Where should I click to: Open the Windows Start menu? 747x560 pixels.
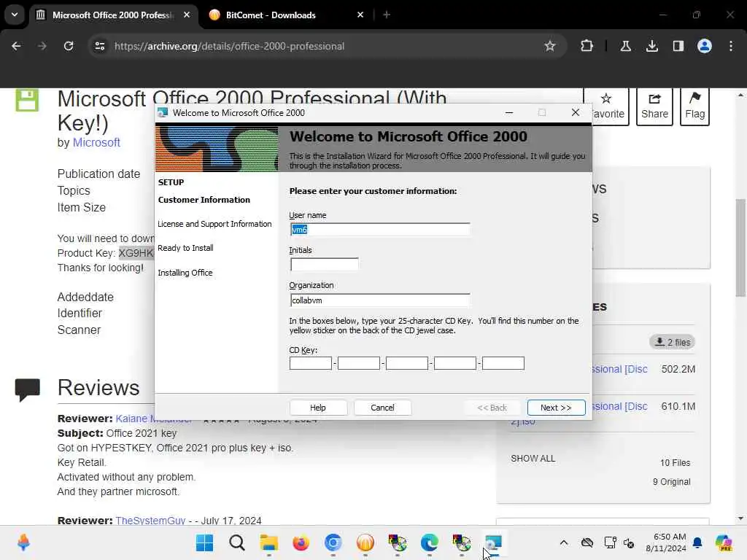(x=205, y=542)
